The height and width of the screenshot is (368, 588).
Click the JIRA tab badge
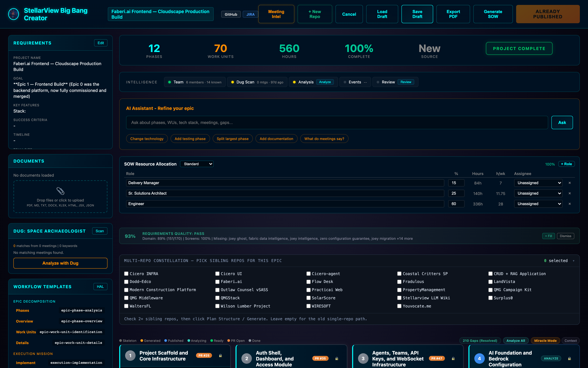point(250,14)
